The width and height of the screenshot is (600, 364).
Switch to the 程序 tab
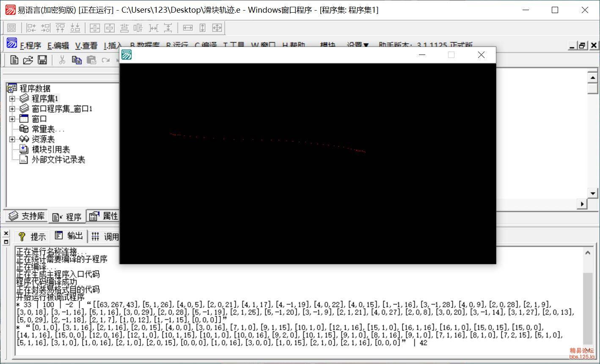pos(67,217)
